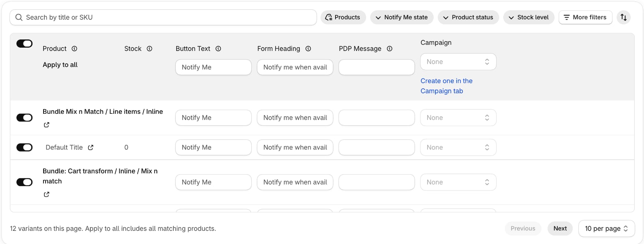This screenshot has height=244, width=644.
Task: Click the Apply to all Form Heading field
Action: [x=295, y=67]
